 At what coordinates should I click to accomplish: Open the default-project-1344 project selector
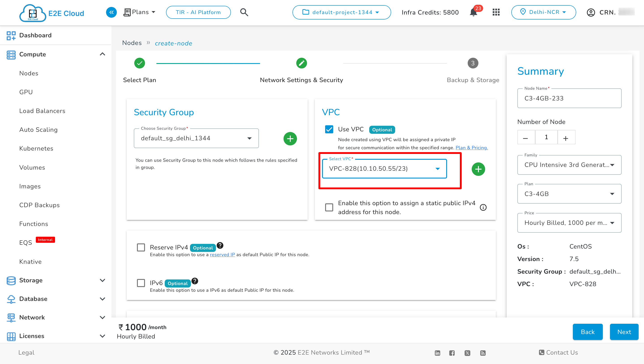click(x=341, y=12)
